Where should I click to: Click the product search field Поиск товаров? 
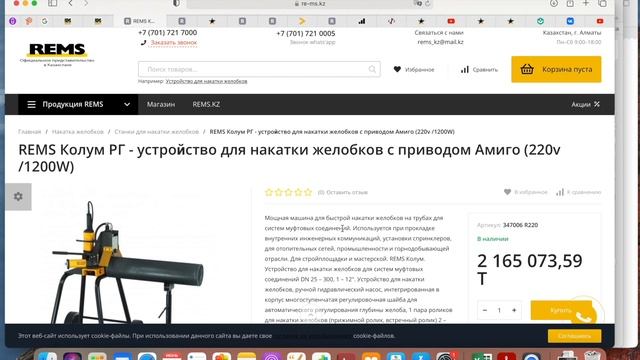(259, 69)
